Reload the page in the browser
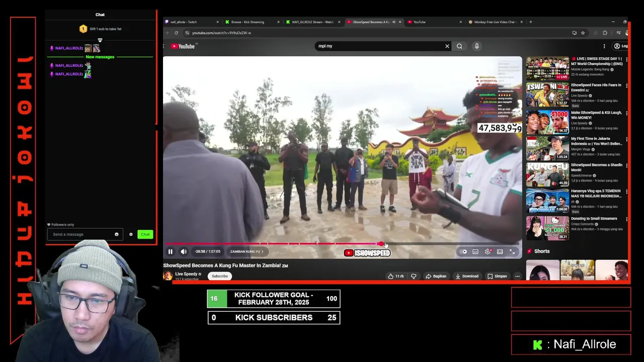 coord(176,33)
